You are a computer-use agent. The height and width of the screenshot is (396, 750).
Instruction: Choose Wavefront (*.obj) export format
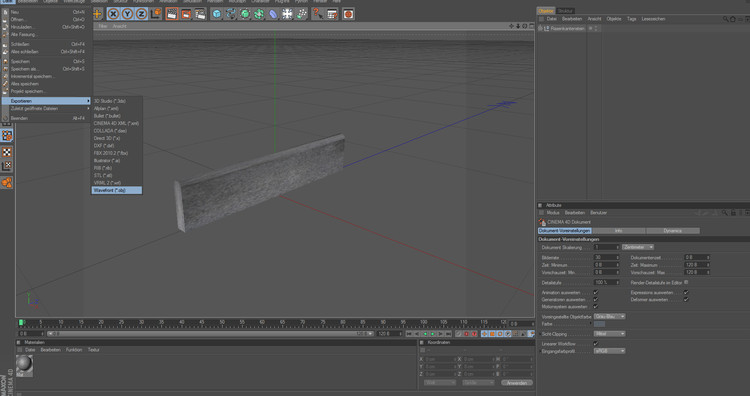pos(117,190)
